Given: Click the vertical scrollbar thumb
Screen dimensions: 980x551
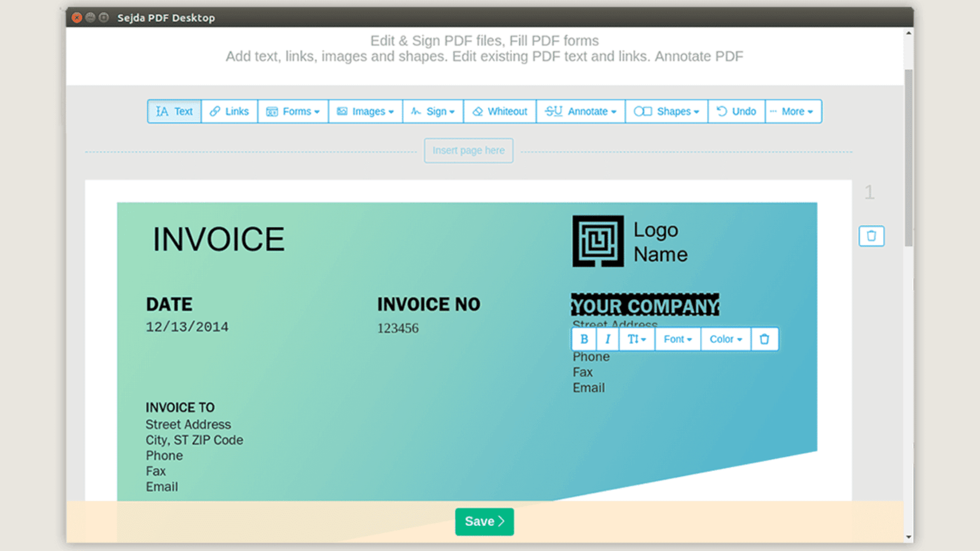Looking at the screenshot, I should (909, 157).
